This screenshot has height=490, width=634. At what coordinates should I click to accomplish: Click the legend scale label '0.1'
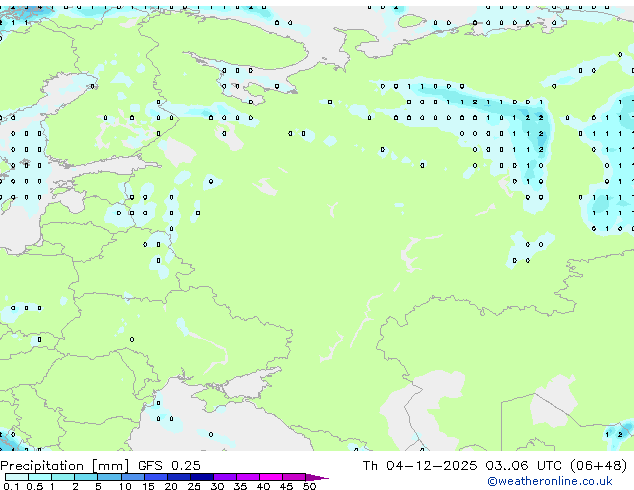click(x=11, y=486)
